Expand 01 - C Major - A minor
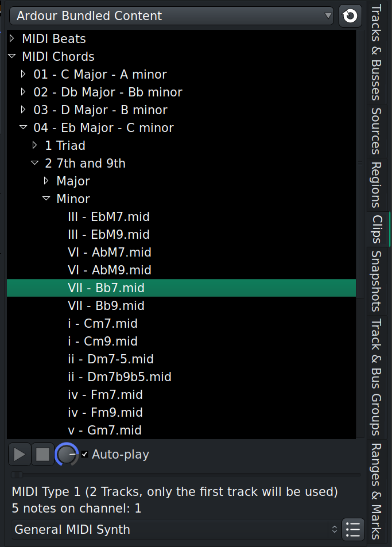Image resolution: width=392 pixels, height=547 pixels. (x=23, y=74)
